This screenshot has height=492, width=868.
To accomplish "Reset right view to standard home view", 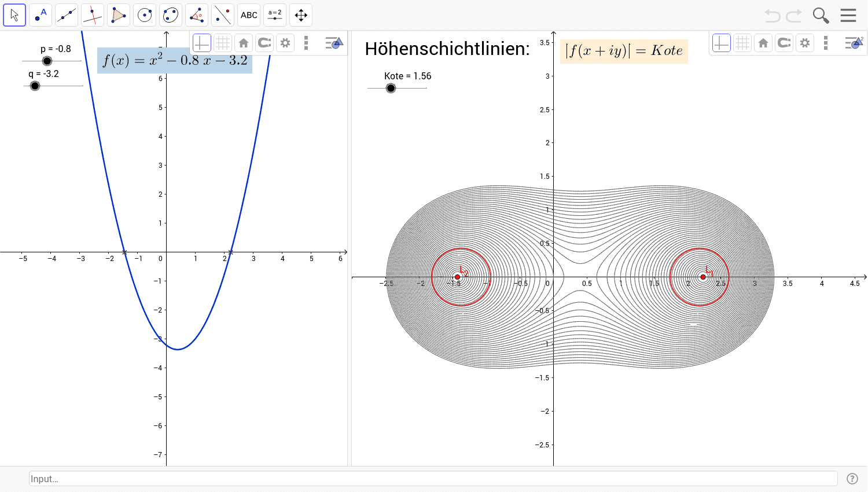I will tap(763, 43).
